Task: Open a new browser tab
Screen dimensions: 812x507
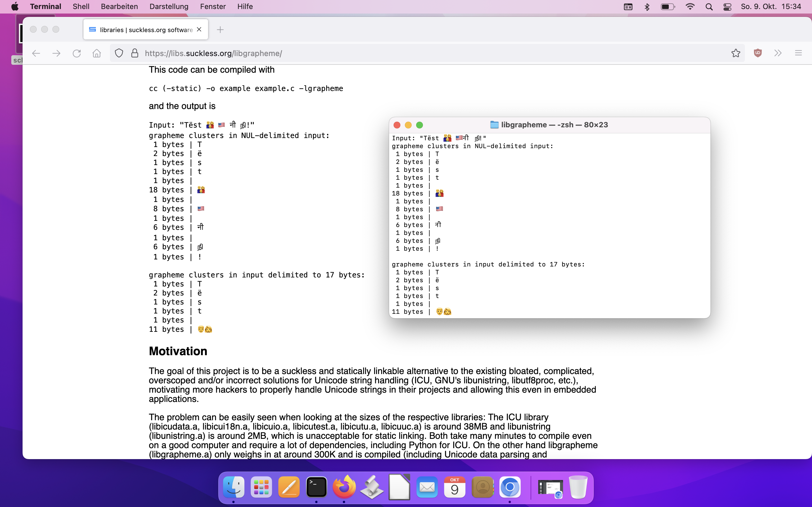Action: click(x=220, y=30)
